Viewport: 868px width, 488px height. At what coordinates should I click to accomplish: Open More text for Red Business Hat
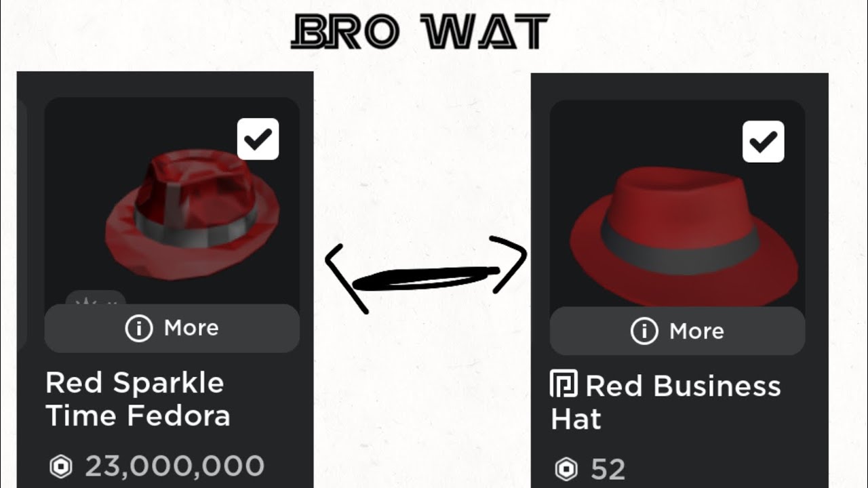696,331
